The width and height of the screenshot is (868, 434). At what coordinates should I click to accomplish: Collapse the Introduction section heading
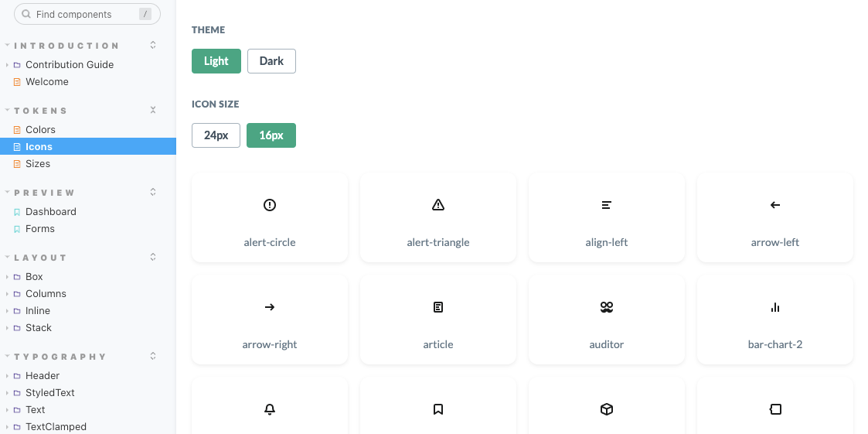(66, 46)
